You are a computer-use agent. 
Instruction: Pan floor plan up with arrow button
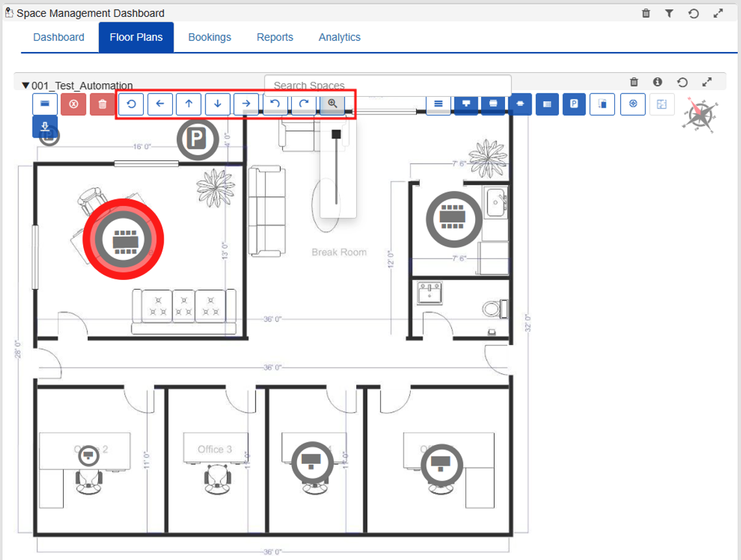coord(188,104)
